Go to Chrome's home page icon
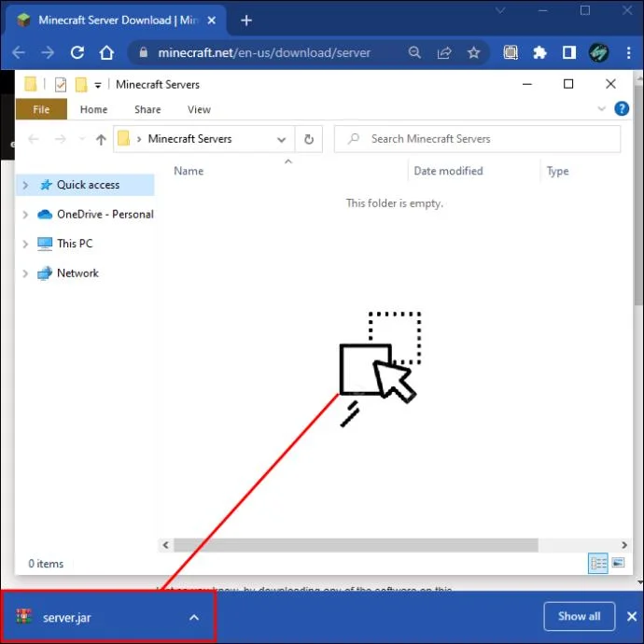The image size is (644, 644). (106, 52)
